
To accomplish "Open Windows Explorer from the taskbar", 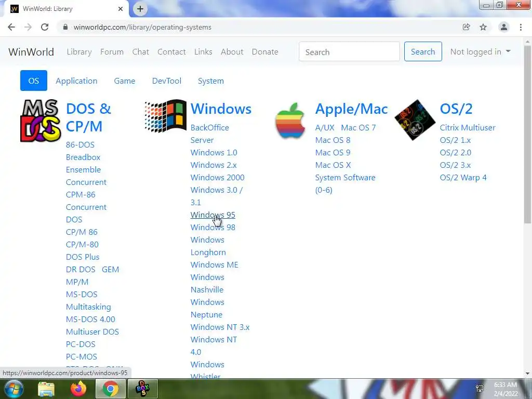I will (x=46, y=389).
